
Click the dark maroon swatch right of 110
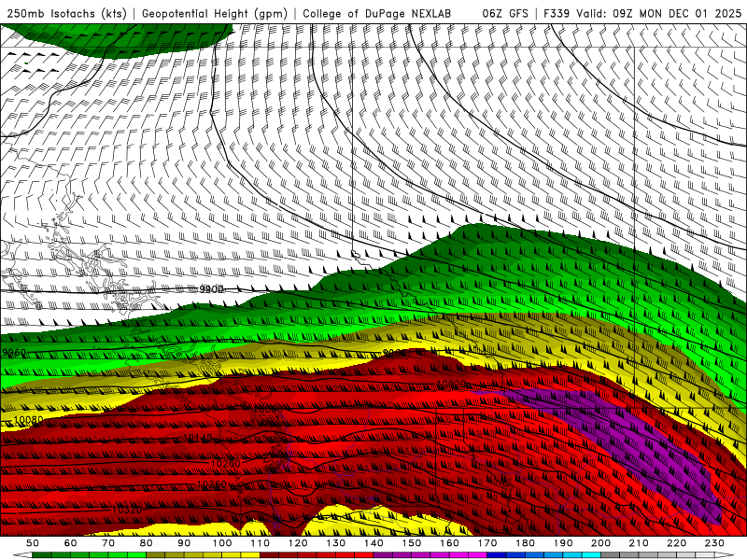click(x=270, y=555)
